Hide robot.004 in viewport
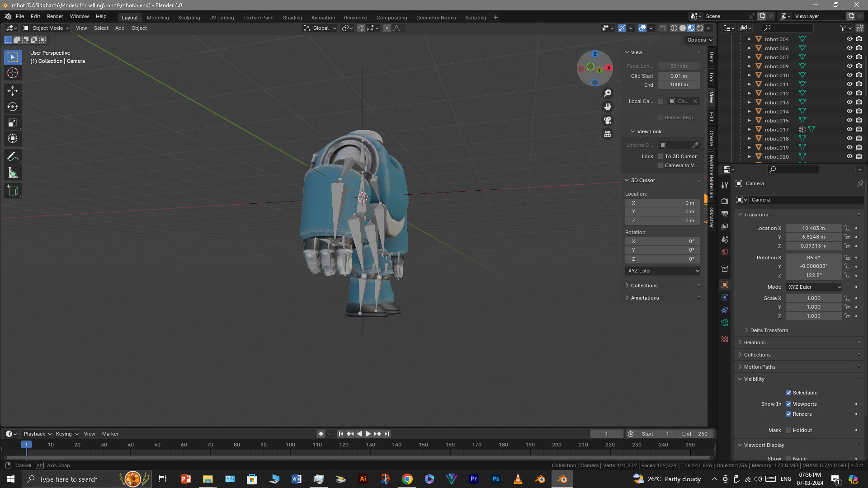Image resolution: width=868 pixels, height=488 pixels. click(x=849, y=39)
